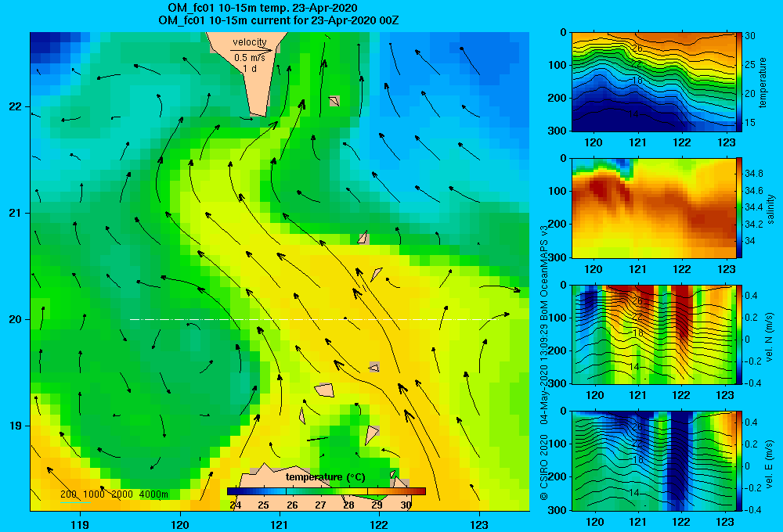Click the 27 tick label on temperature colorbar
This screenshot has height=532, width=783.
[x=320, y=505]
